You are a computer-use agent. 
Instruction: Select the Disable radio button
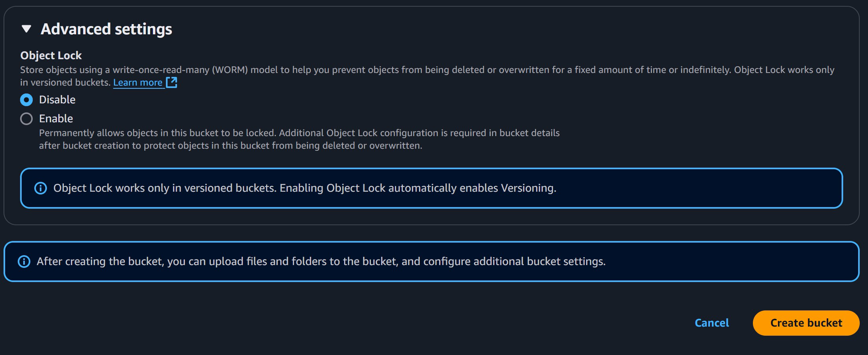(26, 100)
